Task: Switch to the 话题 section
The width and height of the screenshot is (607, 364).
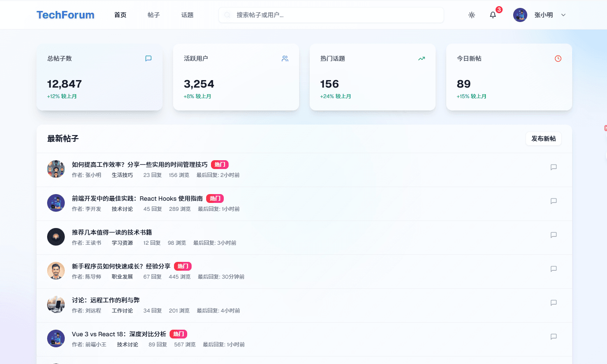Action: click(x=187, y=15)
